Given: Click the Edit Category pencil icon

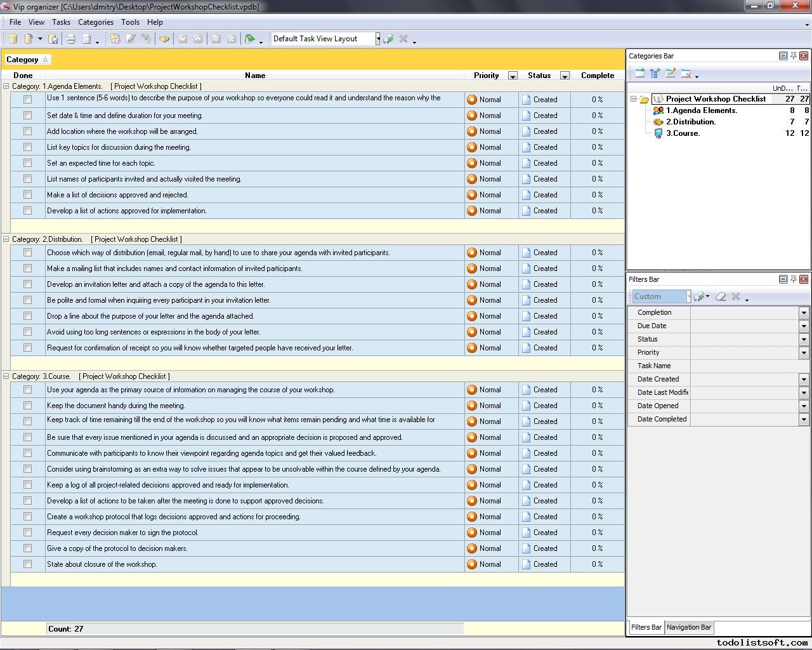Looking at the screenshot, I should click(x=671, y=74).
